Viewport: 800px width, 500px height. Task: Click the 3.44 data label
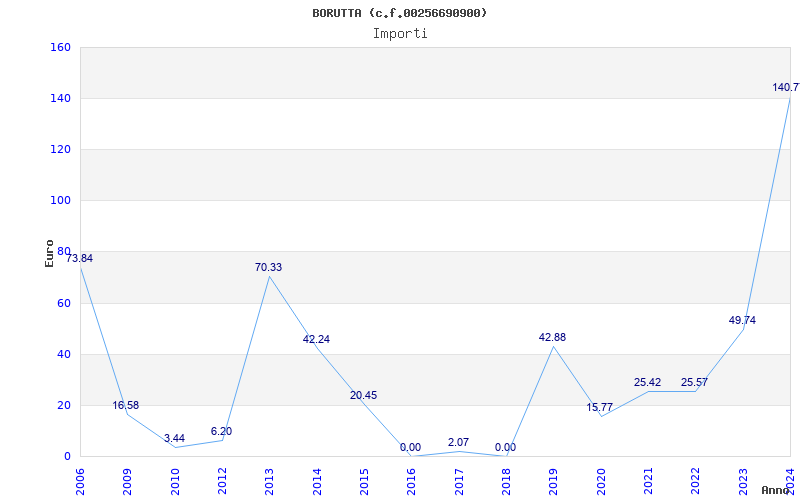[174, 438]
